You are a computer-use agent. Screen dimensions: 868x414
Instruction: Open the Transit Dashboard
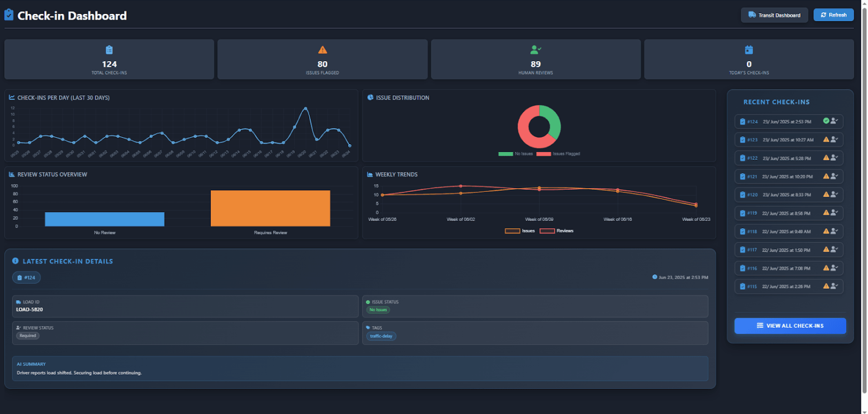(x=774, y=15)
